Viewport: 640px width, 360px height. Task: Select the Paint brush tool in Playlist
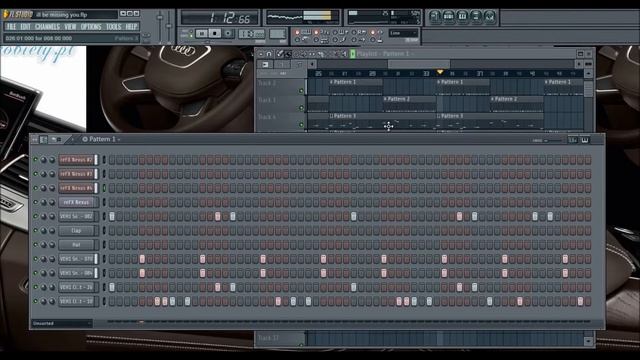click(x=287, y=53)
